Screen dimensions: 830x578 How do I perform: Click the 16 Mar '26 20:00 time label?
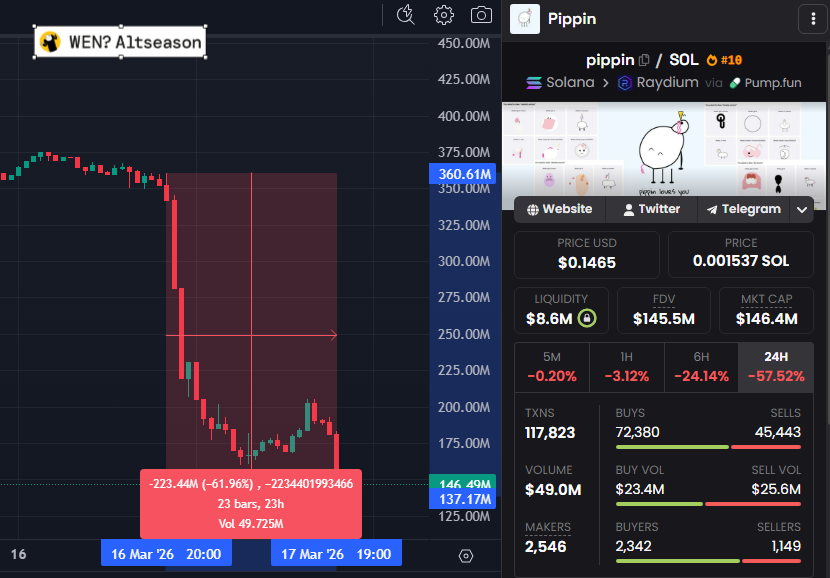pos(166,554)
